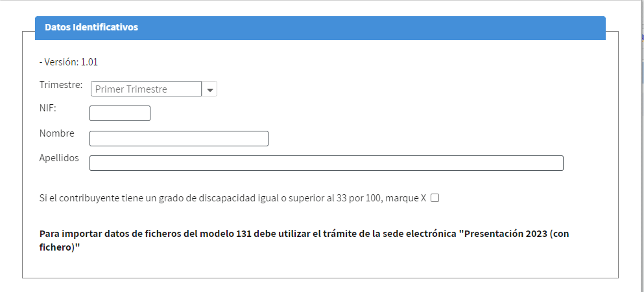Select the Apellidos input field
This screenshot has height=292, width=644.
[x=326, y=163]
